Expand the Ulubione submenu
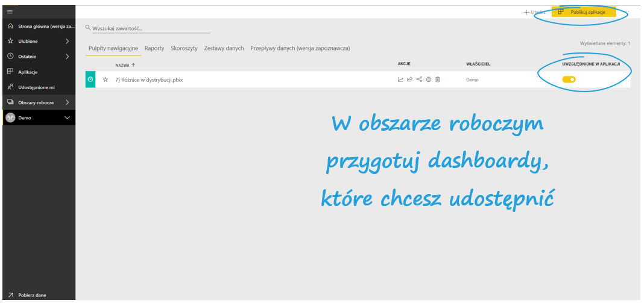The image size is (644, 303). (x=67, y=42)
